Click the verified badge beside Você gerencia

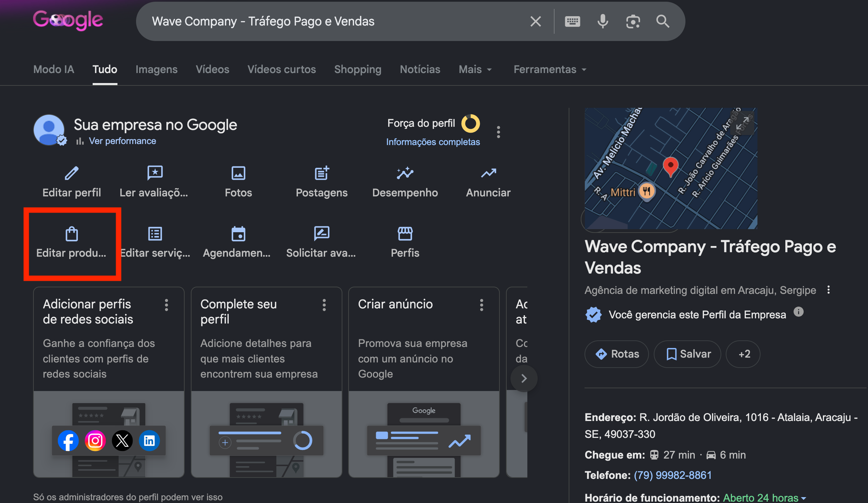[x=593, y=315]
